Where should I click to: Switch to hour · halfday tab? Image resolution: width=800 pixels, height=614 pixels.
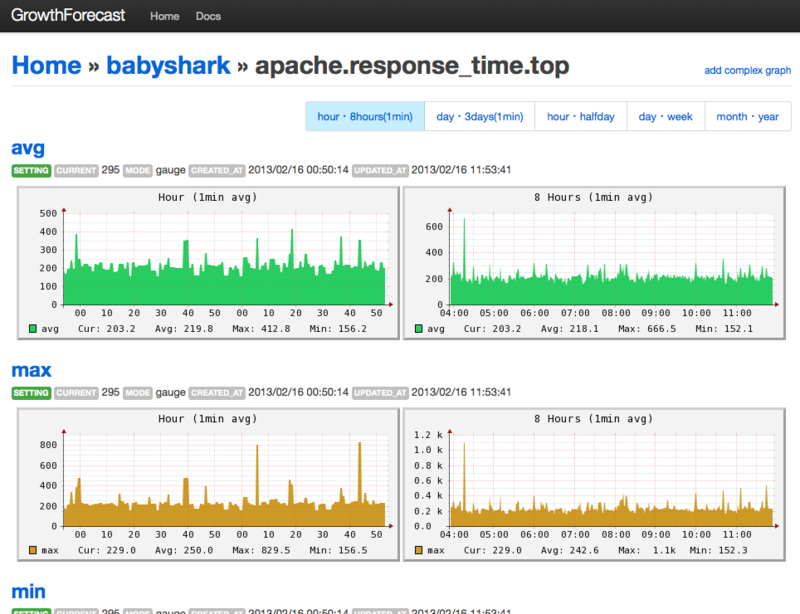(581, 116)
